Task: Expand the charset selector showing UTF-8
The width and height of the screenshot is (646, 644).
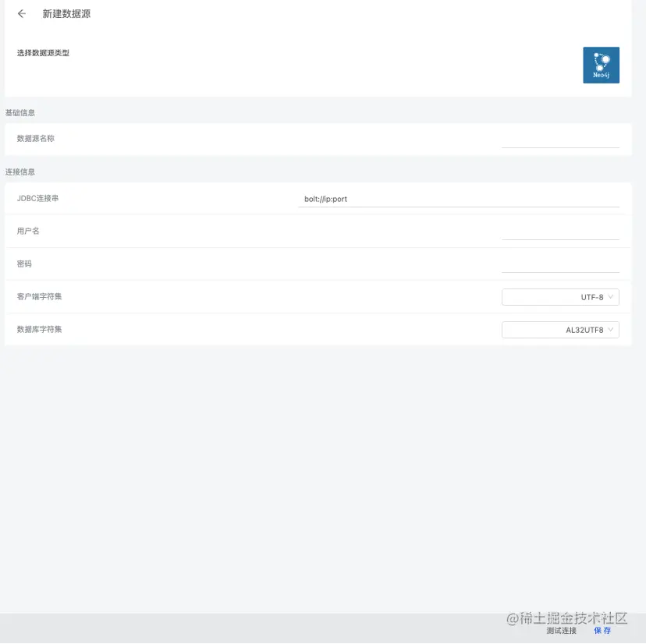Action: (560, 297)
